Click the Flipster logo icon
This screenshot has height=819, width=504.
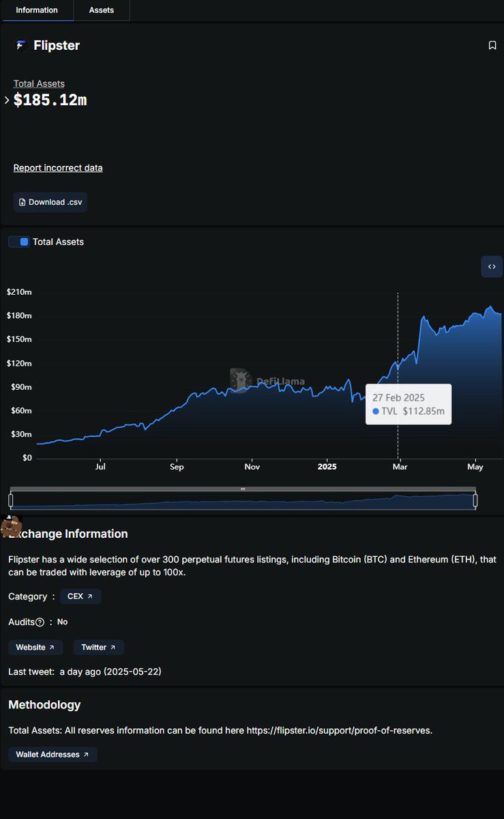click(x=20, y=46)
